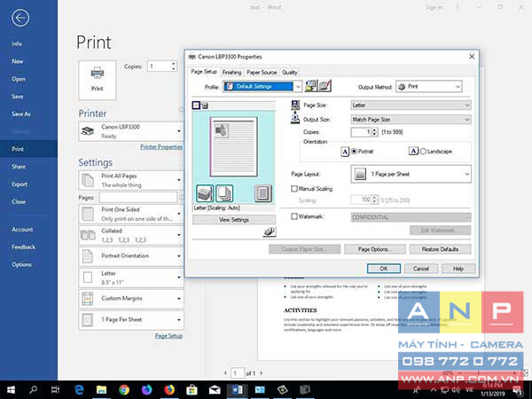The width and height of the screenshot is (532, 399).
Task: Open the 1 Page Per Sheet dropdown in Word
Action: (131, 319)
